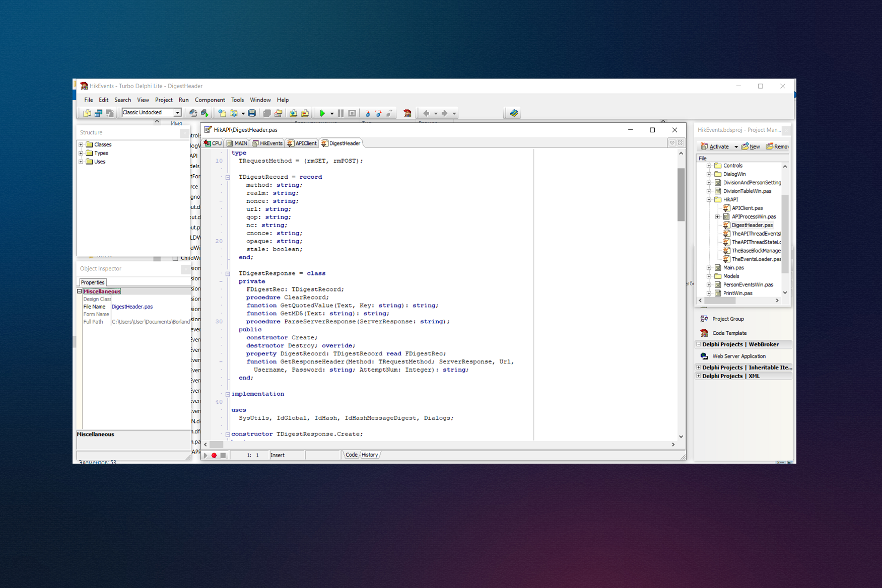Click the Forward navigation arrow icon
The image size is (882, 588).
444,113
